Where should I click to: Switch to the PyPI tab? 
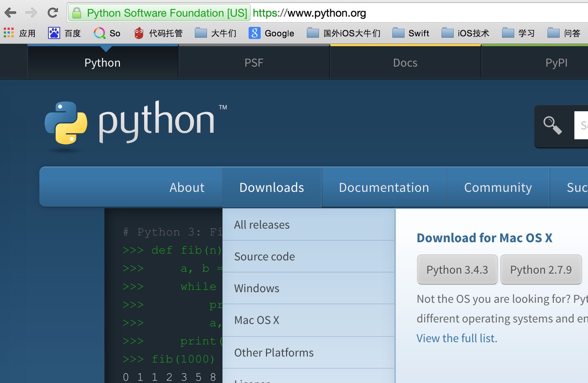click(556, 62)
